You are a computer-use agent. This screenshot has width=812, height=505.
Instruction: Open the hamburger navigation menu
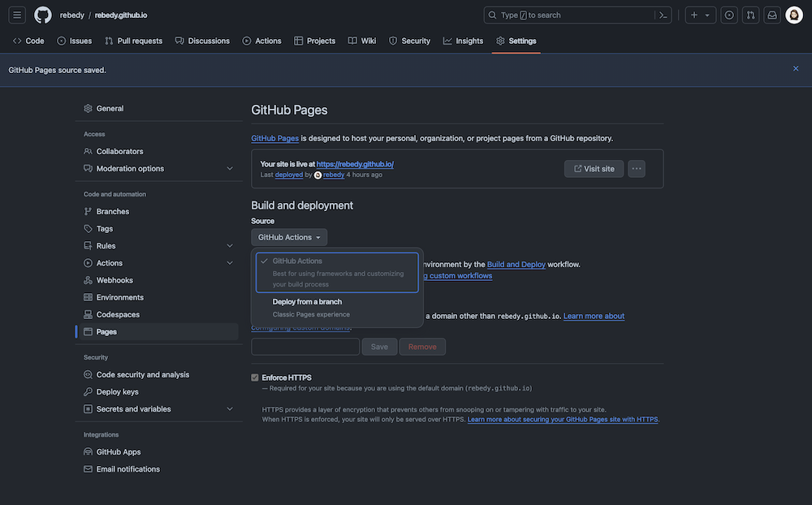pyautogui.click(x=17, y=15)
